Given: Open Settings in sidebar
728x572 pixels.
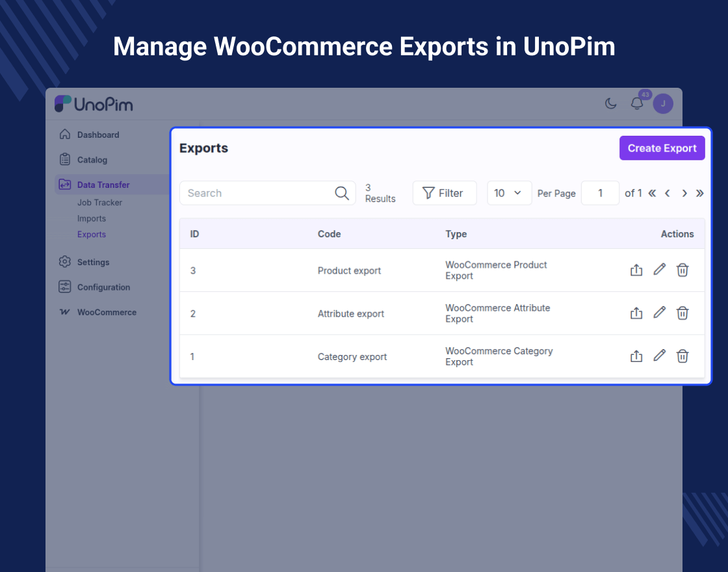Looking at the screenshot, I should click(94, 262).
